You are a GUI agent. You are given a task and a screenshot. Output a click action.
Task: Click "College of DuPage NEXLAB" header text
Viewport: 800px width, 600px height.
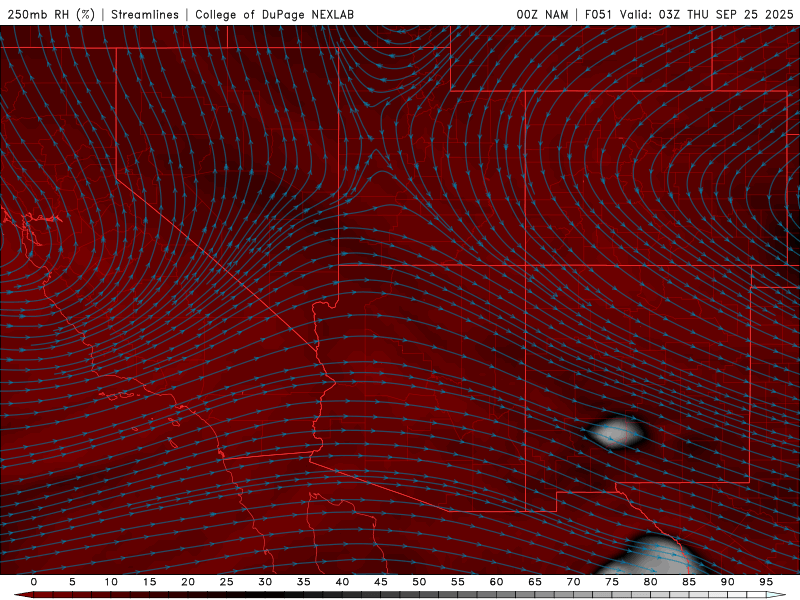(274, 14)
